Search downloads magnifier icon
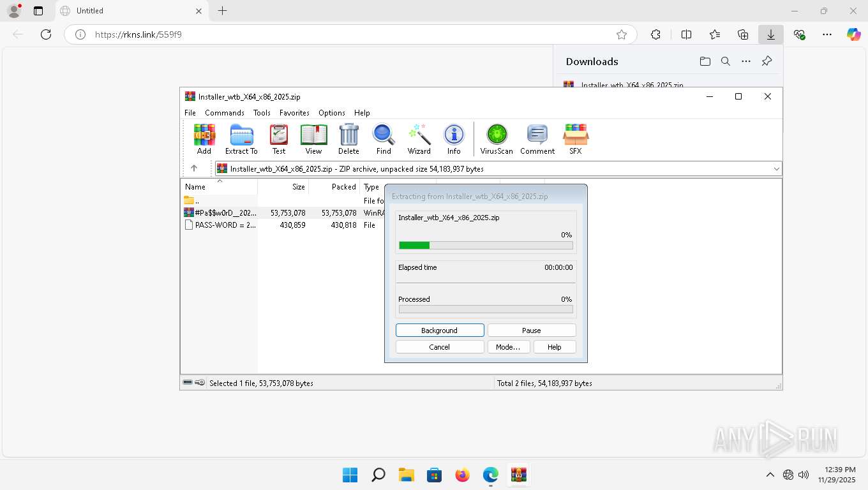868x490 pixels. tap(726, 61)
